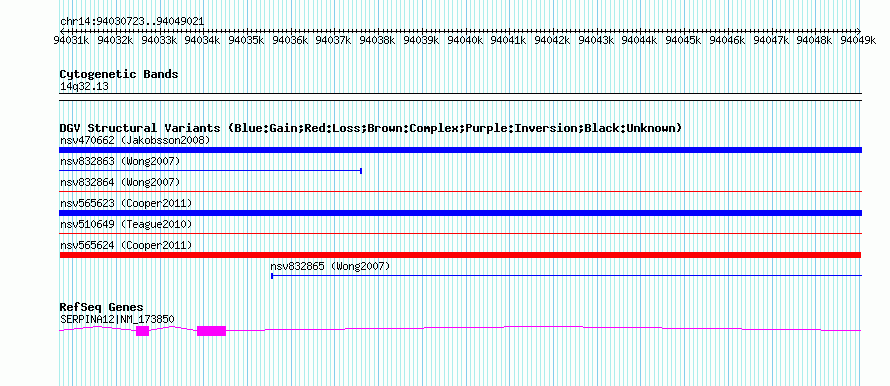Click the 94049k ruler tick label
The height and width of the screenshot is (386, 890).
(x=858, y=40)
